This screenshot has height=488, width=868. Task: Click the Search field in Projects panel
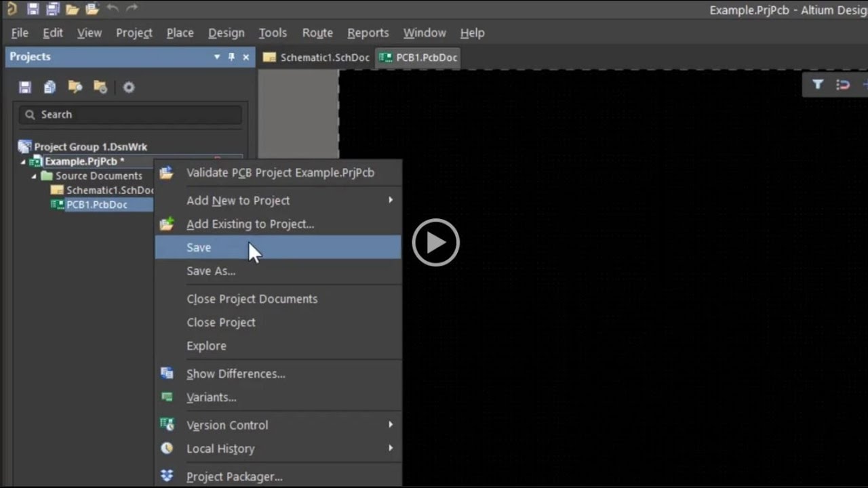(x=130, y=115)
